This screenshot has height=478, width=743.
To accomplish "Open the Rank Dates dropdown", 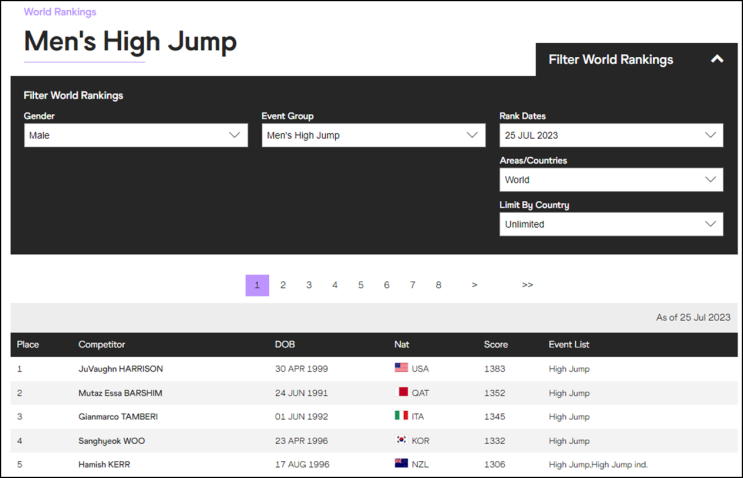I will pyautogui.click(x=611, y=135).
